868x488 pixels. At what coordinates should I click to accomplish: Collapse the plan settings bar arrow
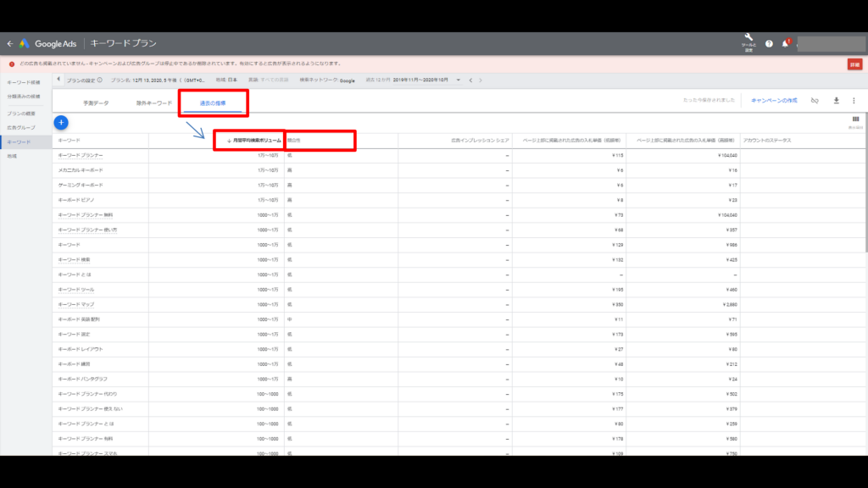tap(58, 80)
